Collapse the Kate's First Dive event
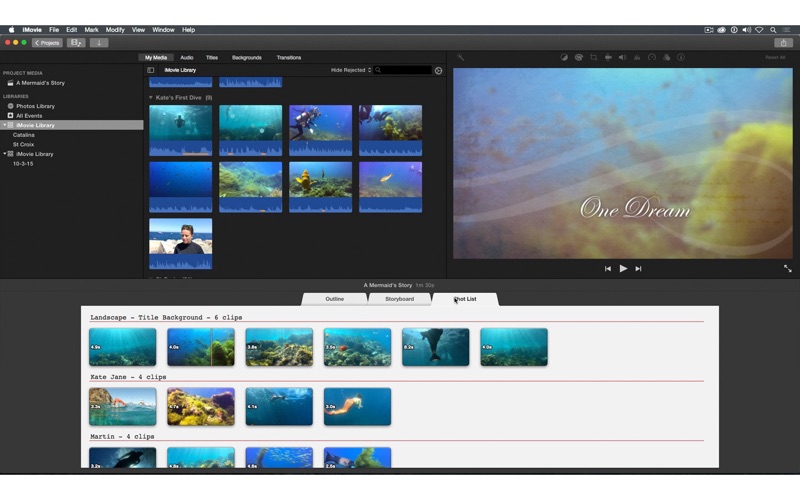 click(x=151, y=98)
